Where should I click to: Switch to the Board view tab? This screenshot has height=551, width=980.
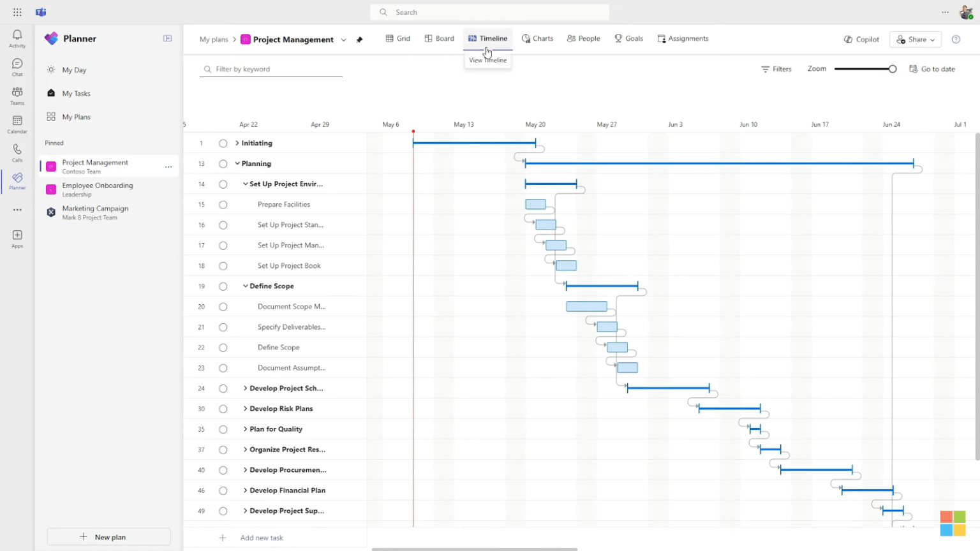pos(439,38)
